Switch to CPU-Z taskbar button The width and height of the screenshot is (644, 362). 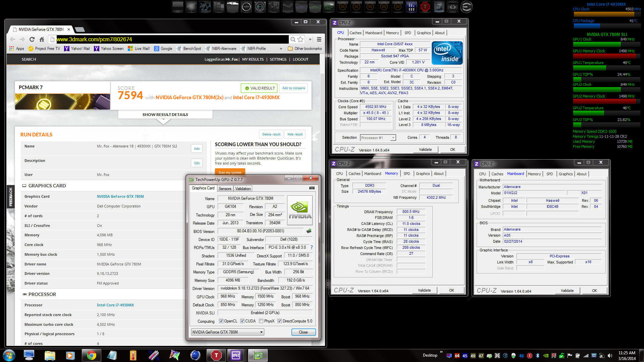(236, 355)
